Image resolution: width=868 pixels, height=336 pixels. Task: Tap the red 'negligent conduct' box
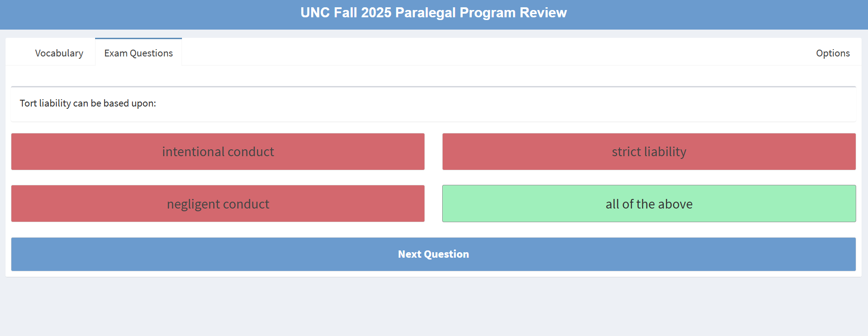pyautogui.click(x=218, y=204)
